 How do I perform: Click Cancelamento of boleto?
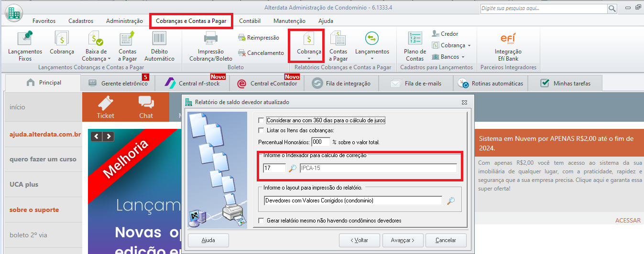pyautogui.click(x=261, y=53)
